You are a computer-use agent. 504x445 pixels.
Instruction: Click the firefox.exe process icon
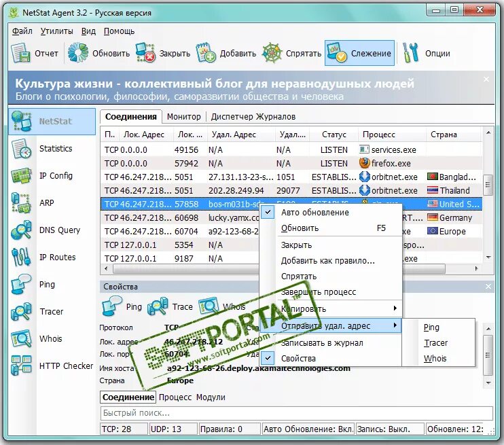364,163
